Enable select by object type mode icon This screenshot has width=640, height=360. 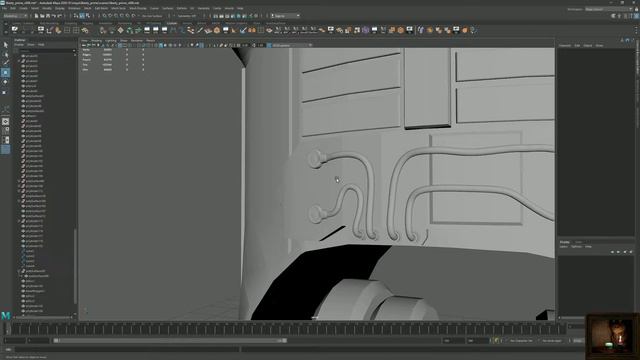click(x=82, y=16)
